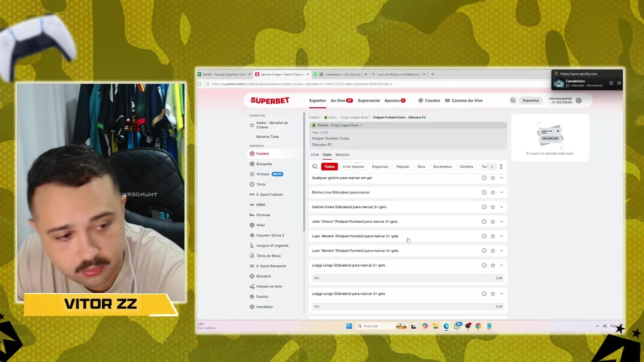Click the browser address bar
The width and height of the screenshot is (644, 362).
(372, 84)
